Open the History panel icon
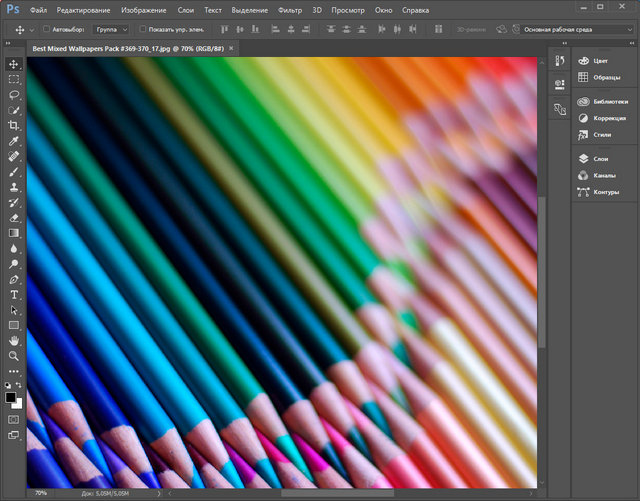This screenshot has width=640, height=501. click(558, 62)
